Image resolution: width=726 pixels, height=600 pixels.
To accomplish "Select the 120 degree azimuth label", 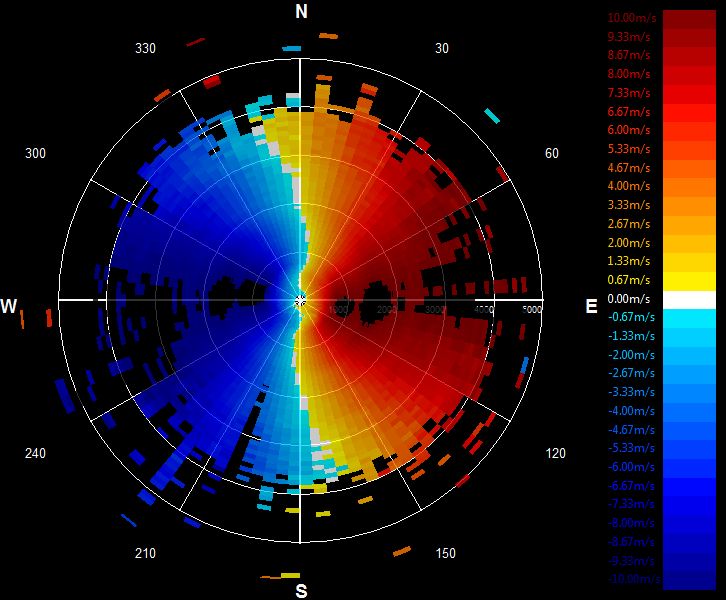I will tap(556, 453).
